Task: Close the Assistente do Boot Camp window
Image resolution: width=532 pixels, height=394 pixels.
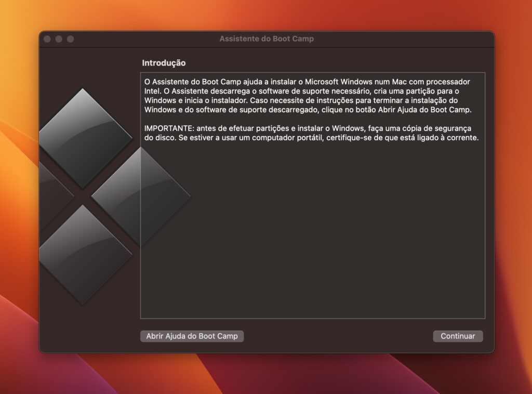Action: coord(47,39)
